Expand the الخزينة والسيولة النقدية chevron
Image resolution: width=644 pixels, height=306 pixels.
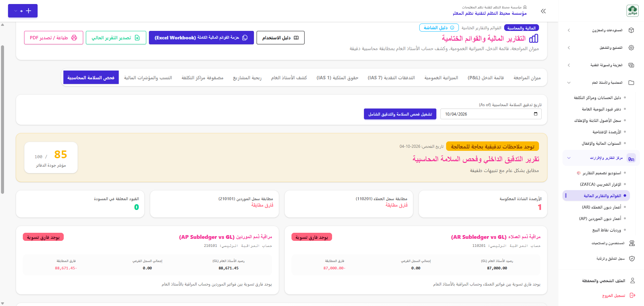pyautogui.click(x=569, y=65)
